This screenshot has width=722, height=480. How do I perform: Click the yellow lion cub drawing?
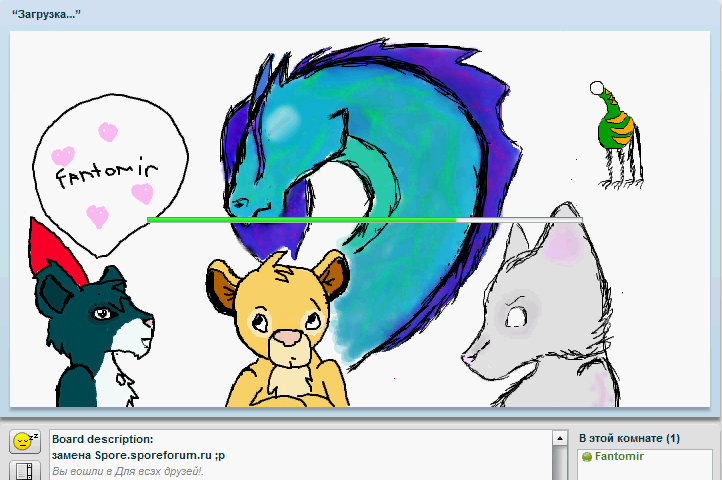click(277, 329)
